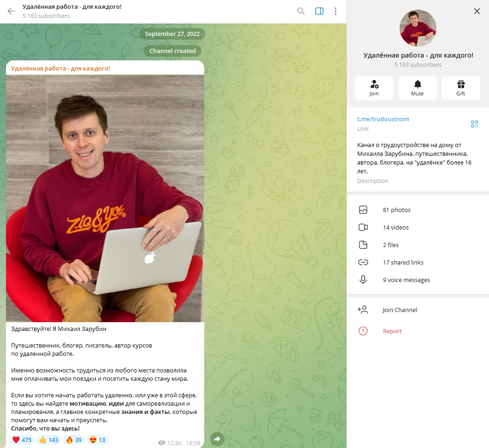Forward the post using the share arrow
Screen dimensions: 489x448
[217, 439]
